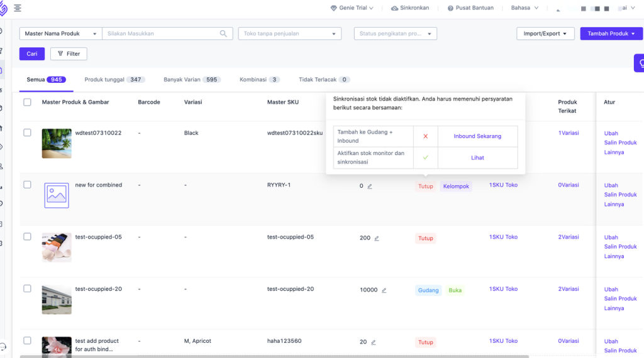Click the Sinkronkan cloud icon
Viewport: 644px width, 358px height.
click(x=394, y=8)
